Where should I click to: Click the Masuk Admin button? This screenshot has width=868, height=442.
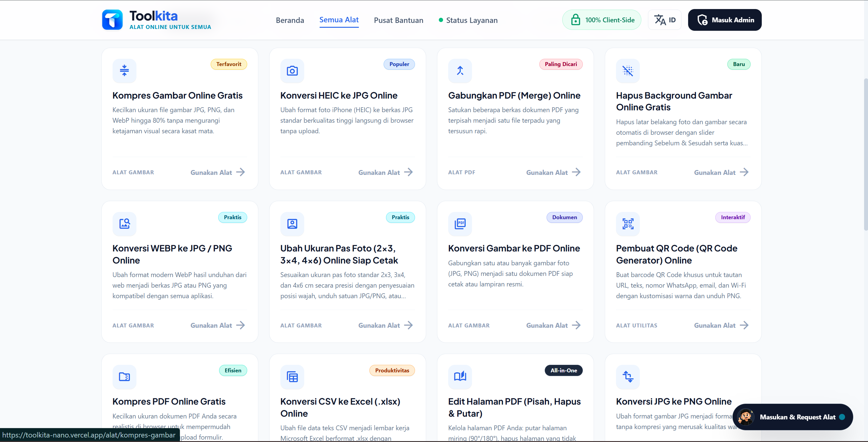coord(725,20)
